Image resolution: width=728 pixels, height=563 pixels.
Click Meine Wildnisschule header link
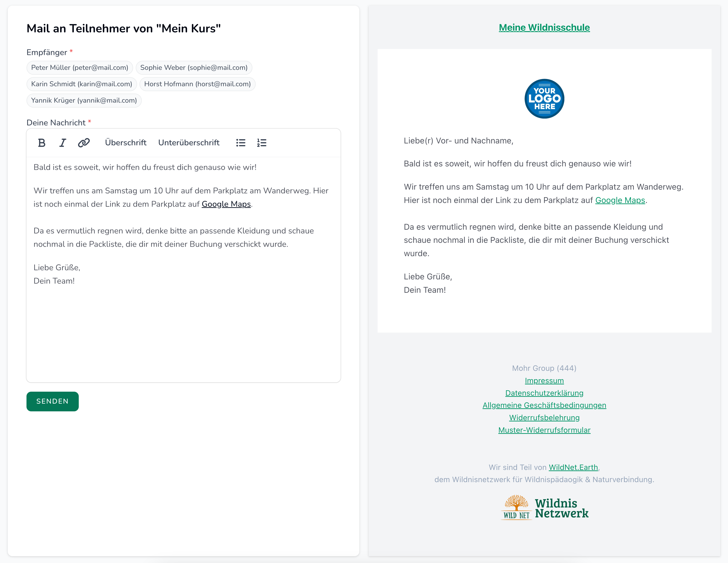pos(544,28)
